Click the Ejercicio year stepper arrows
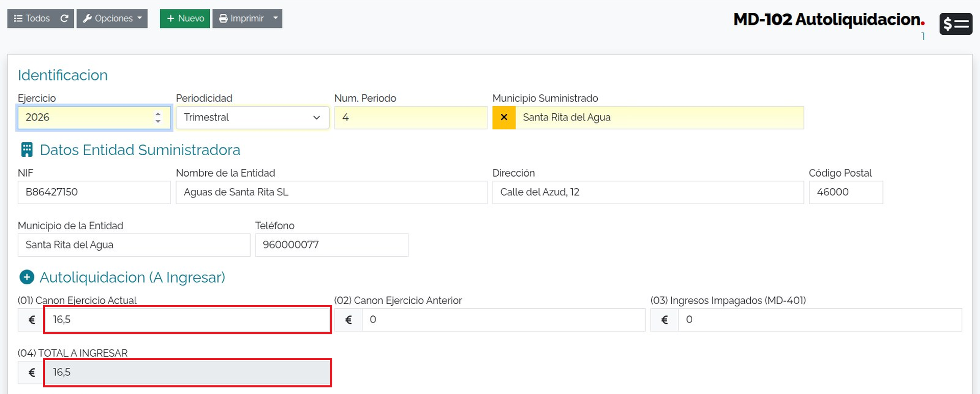This screenshot has width=980, height=394. (158, 117)
